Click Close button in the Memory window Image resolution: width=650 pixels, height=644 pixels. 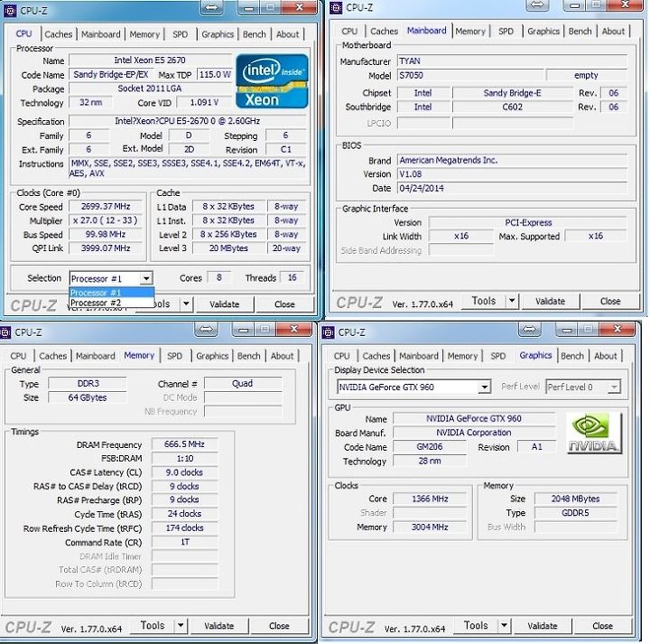(279, 625)
